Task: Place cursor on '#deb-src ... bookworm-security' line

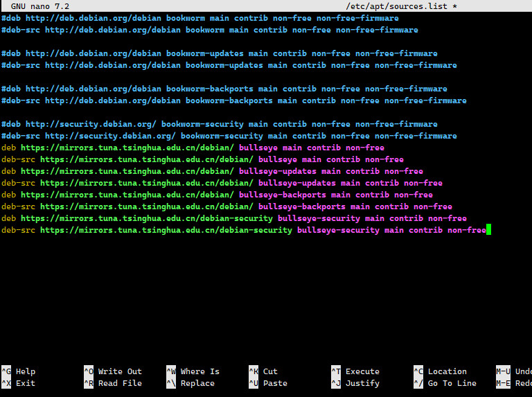Action: [x=229, y=136]
